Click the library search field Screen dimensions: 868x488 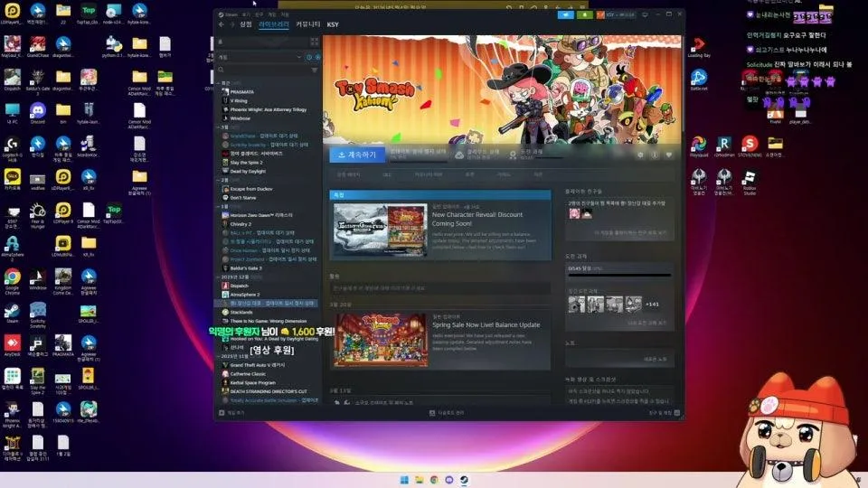(262, 70)
